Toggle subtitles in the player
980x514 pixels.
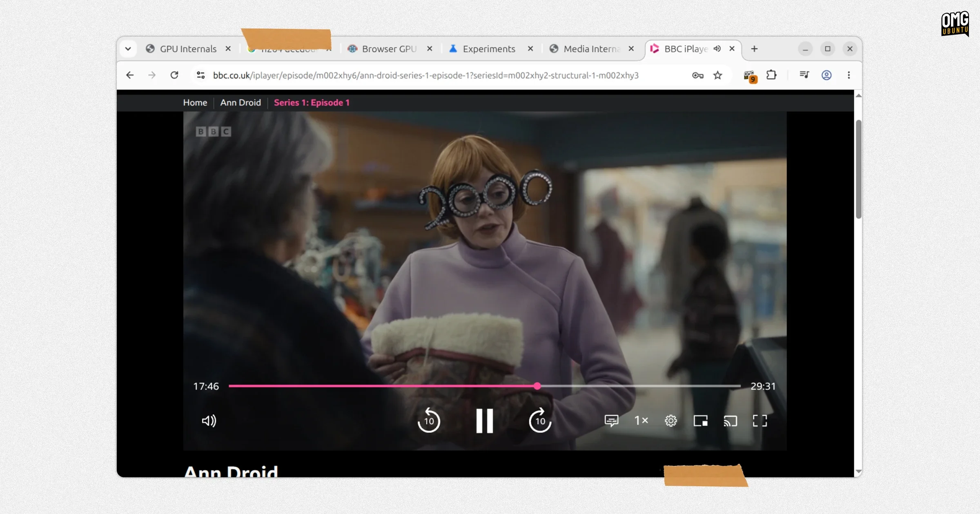[x=611, y=421]
